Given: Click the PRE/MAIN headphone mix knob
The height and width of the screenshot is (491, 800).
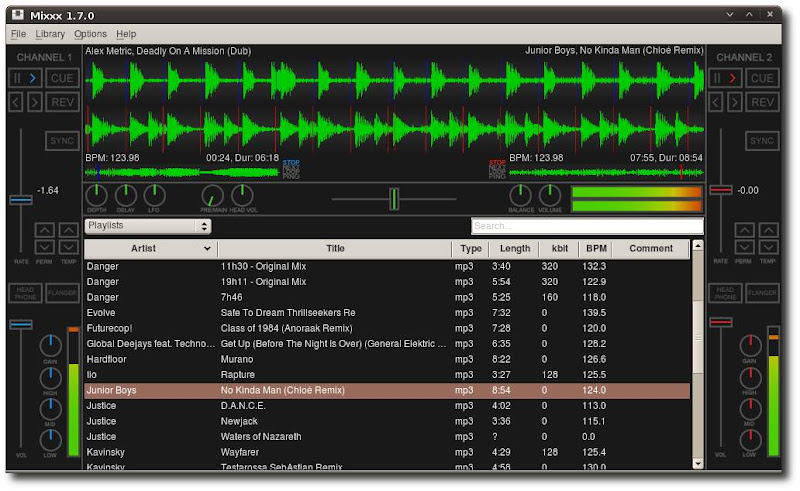Looking at the screenshot, I should pos(212,195).
